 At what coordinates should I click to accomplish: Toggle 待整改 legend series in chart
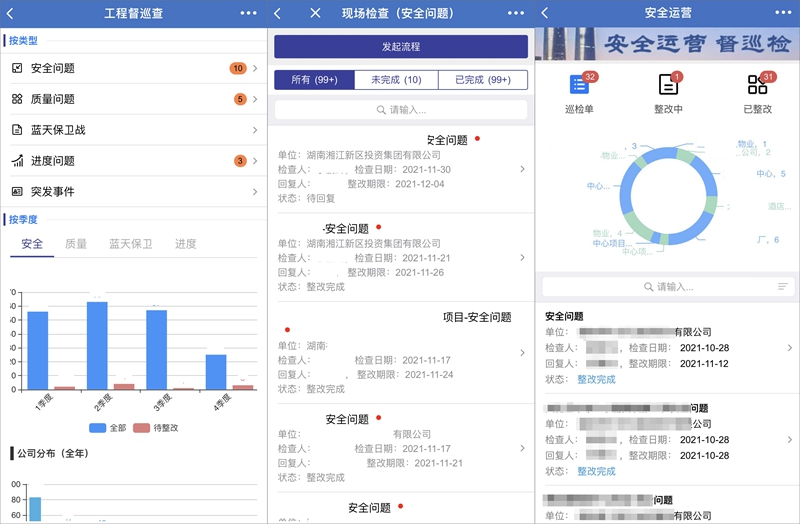[x=156, y=428]
